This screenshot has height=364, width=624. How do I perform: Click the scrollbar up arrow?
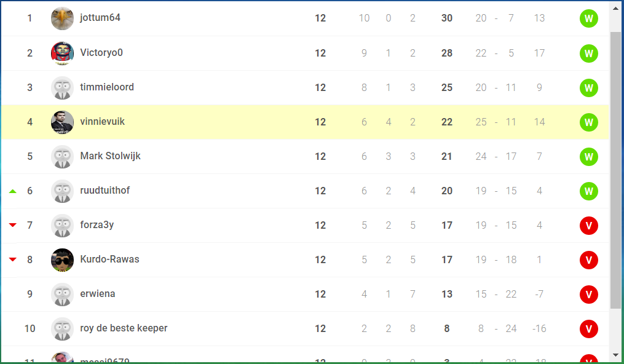coord(615,9)
